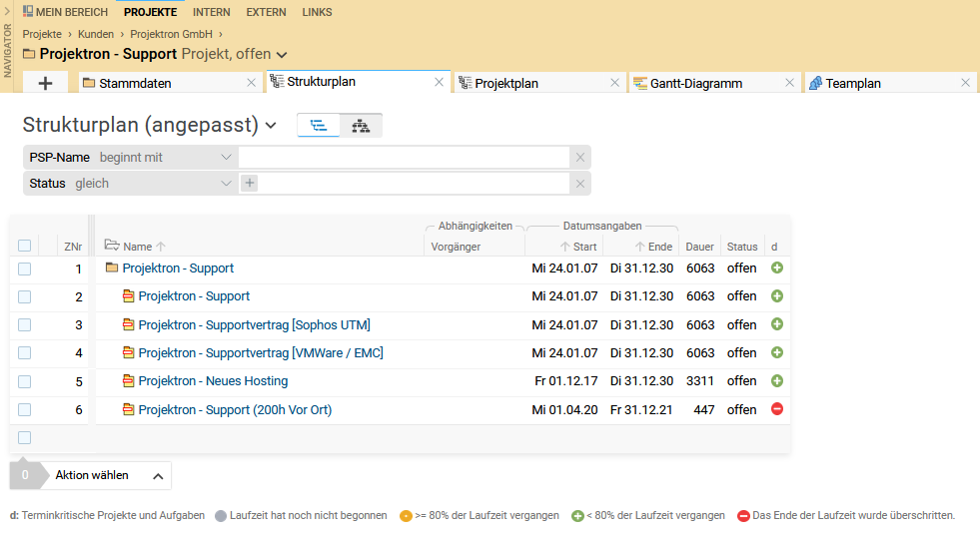Check the box for row 3
Viewport: 980px width, 542px height.
(24, 324)
